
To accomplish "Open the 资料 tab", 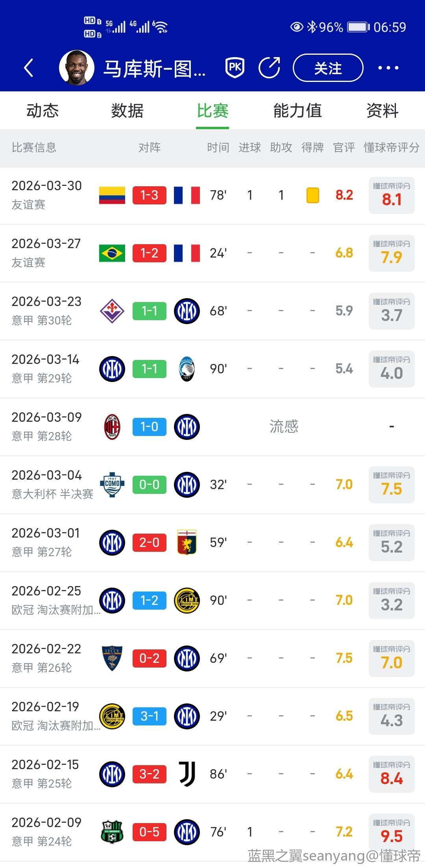I will [382, 111].
